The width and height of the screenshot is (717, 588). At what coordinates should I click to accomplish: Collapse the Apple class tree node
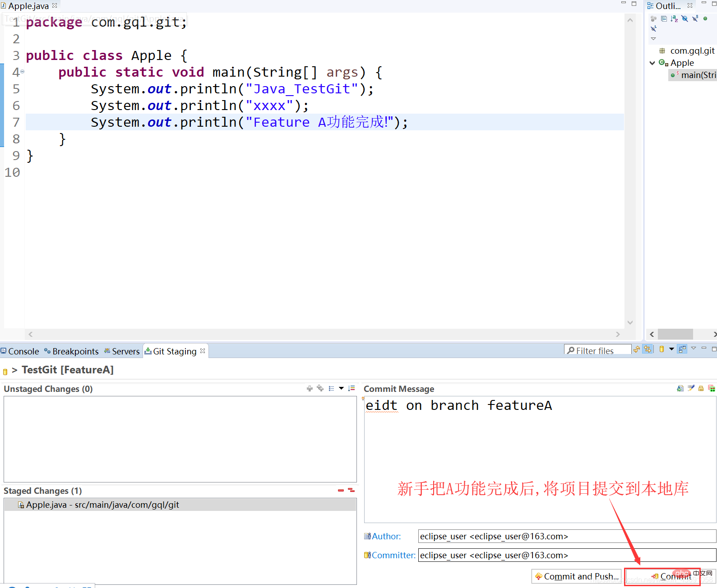coord(652,63)
